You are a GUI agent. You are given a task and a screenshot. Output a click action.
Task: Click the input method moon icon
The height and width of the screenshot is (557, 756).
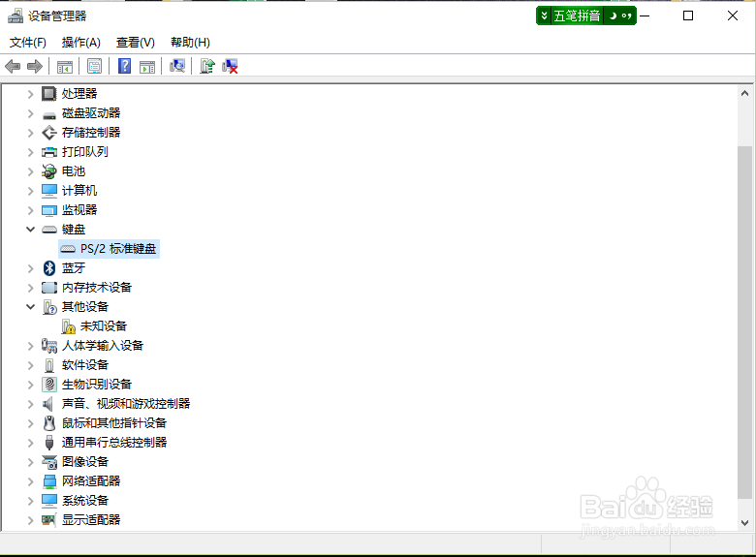613,15
